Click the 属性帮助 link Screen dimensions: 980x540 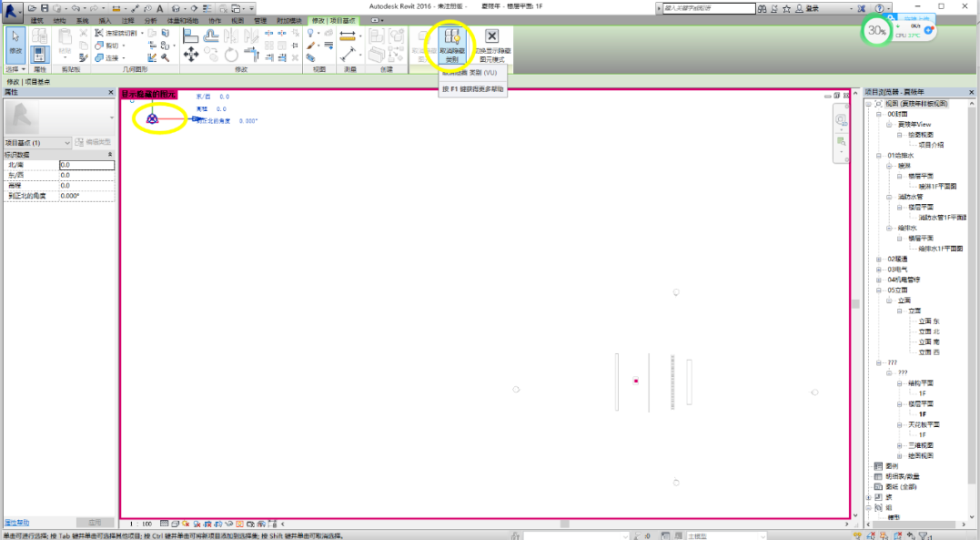[x=16, y=523]
